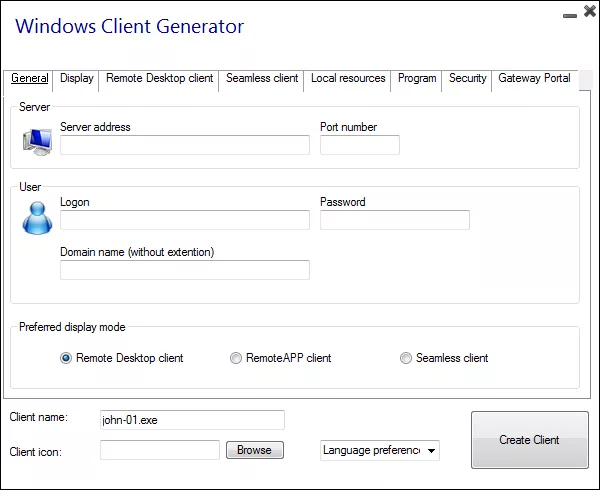The height and width of the screenshot is (490, 600).
Task: Click the Preferred display mode label
Action: click(x=72, y=327)
